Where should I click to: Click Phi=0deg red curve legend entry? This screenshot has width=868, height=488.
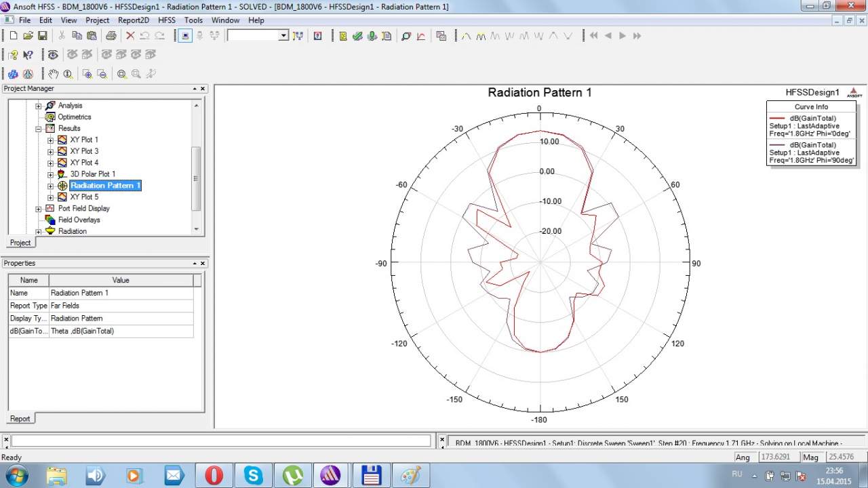click(x=810, y=126)
